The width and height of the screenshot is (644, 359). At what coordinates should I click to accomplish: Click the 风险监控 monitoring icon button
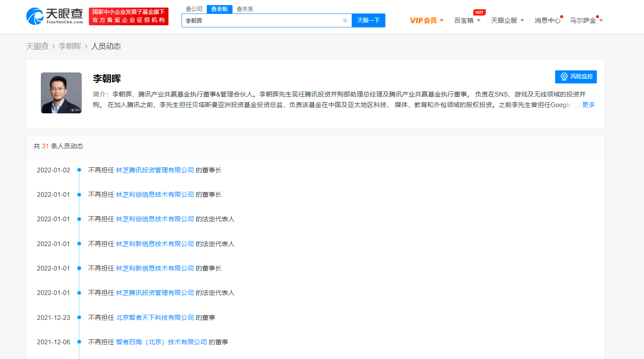point(564,77)
